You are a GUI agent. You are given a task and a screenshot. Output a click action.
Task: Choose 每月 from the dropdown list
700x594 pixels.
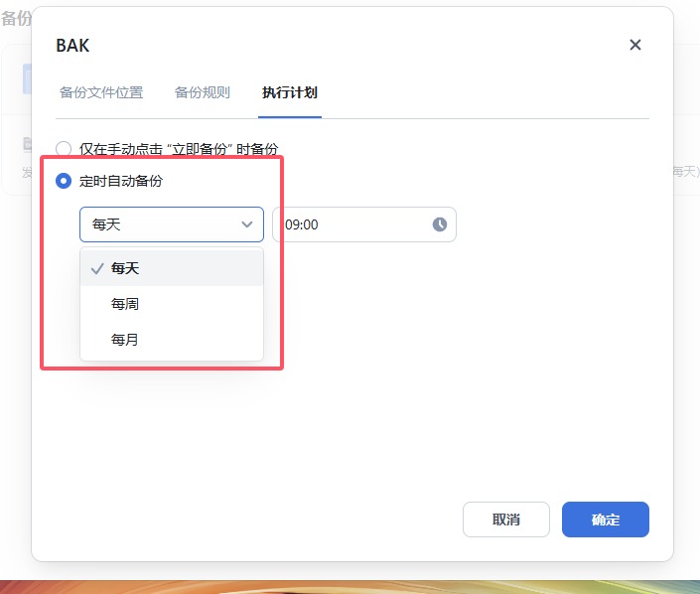pyautogui.click(x=172, y=340)
